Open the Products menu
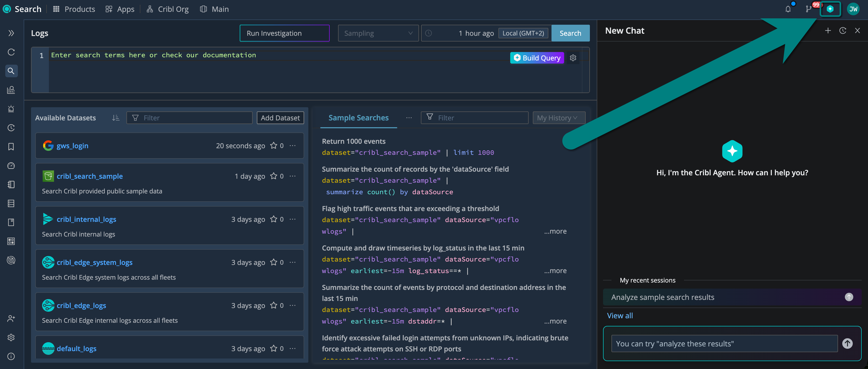Viewport: 868px width, 369px height. click(x=74, y=9)
